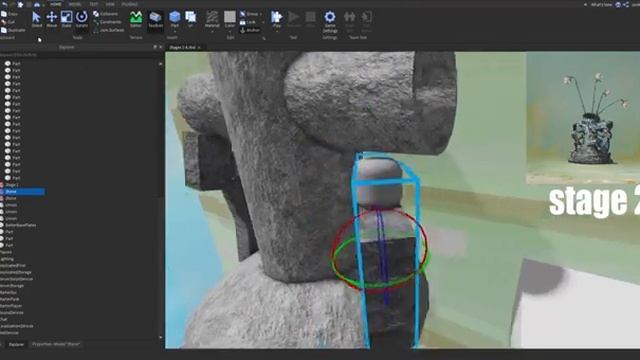640x360 pixels.
Task: Click the Color swatch in Edit group
Action: click(230, 17)
